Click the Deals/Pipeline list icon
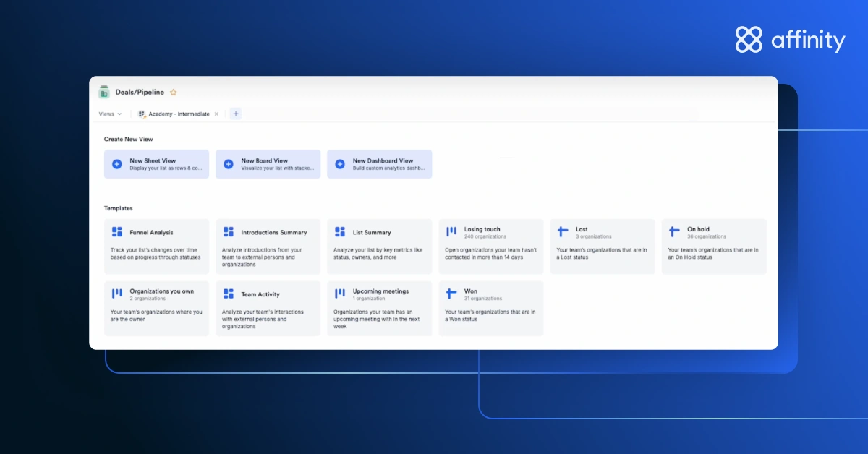The image size is (868, 454). pos(103,92)
